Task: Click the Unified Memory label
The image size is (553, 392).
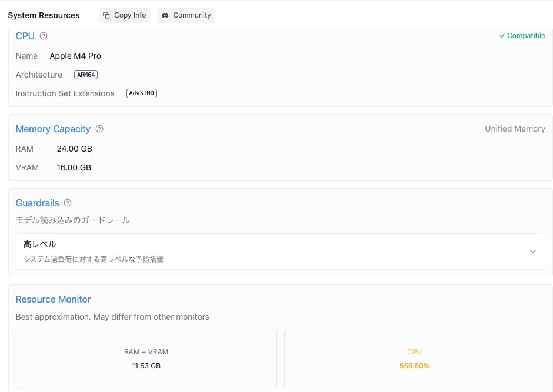Action: [515, 129]
